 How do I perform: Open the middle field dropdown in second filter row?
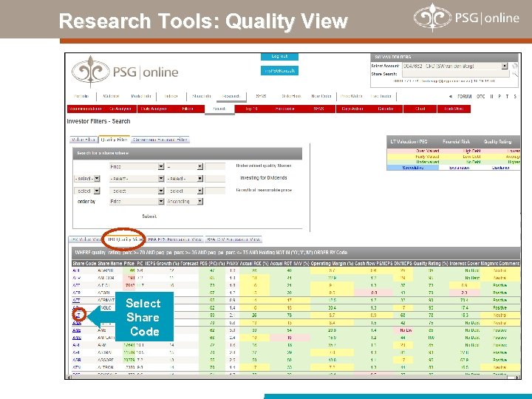point(137,179)
